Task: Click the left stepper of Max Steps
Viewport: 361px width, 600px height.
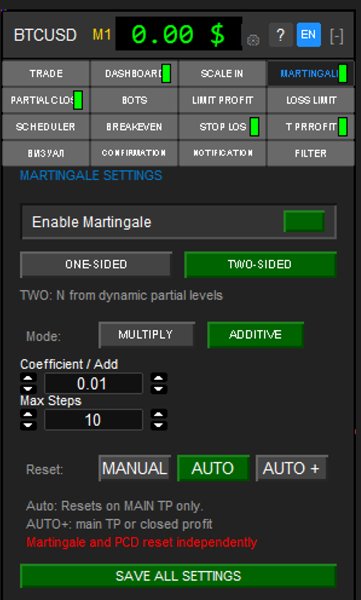Action: (28, 420)
